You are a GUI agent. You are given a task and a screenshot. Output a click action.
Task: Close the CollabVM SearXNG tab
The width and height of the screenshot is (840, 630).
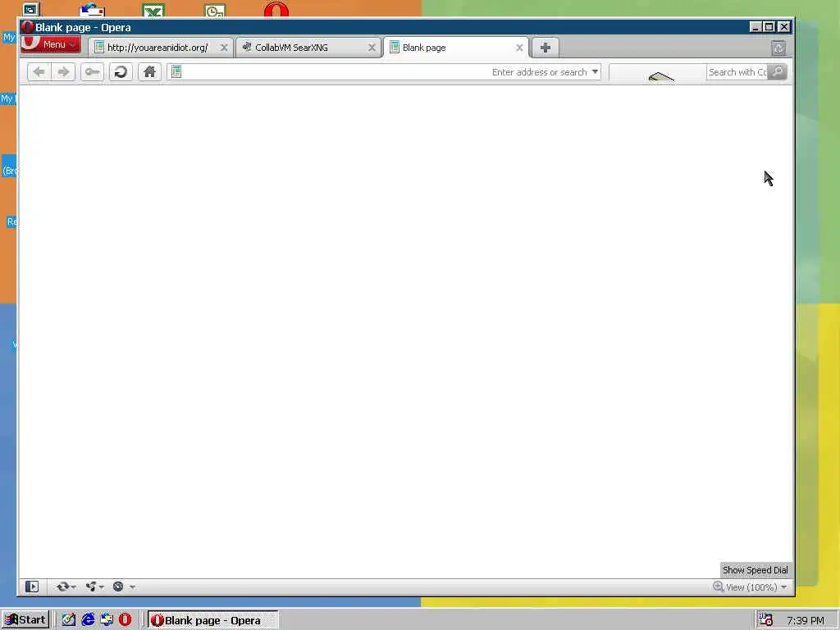(372, 48)
